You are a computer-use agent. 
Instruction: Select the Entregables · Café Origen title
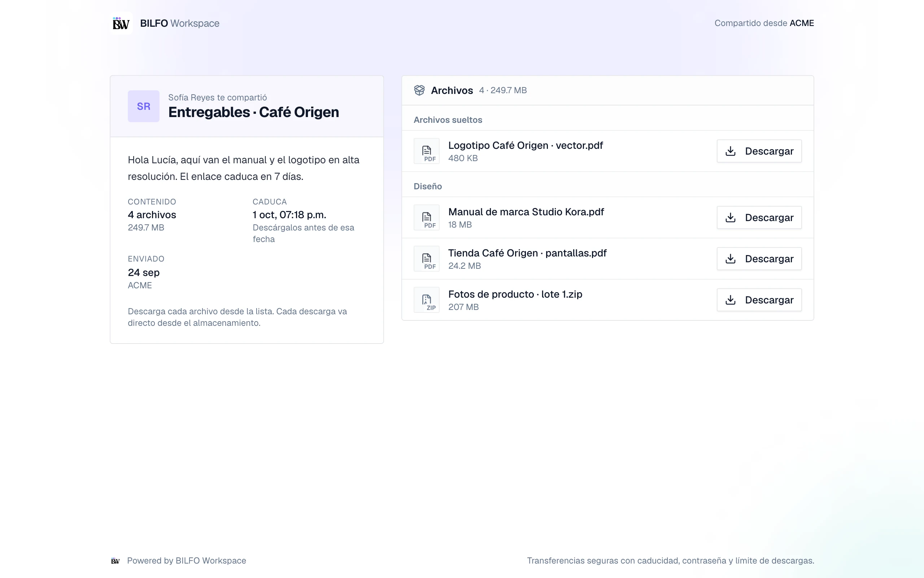(253, 112)
